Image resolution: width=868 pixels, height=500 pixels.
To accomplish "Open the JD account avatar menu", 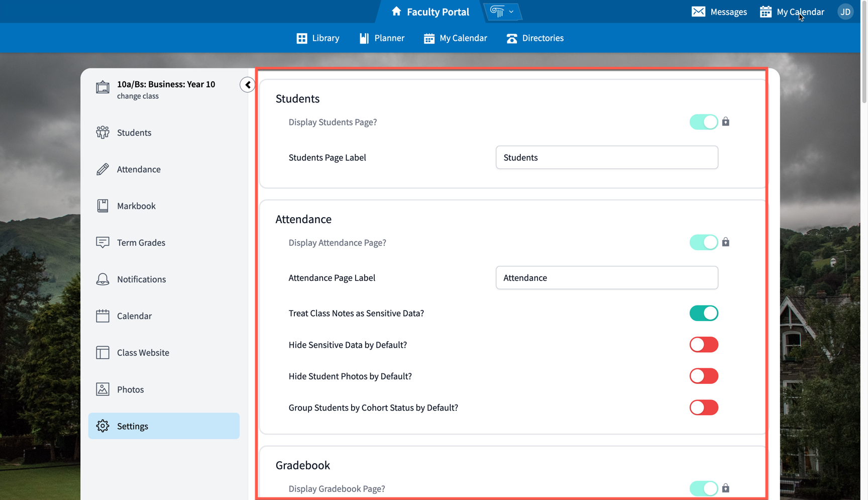I will pyautogui.click(x=845, y=12).
